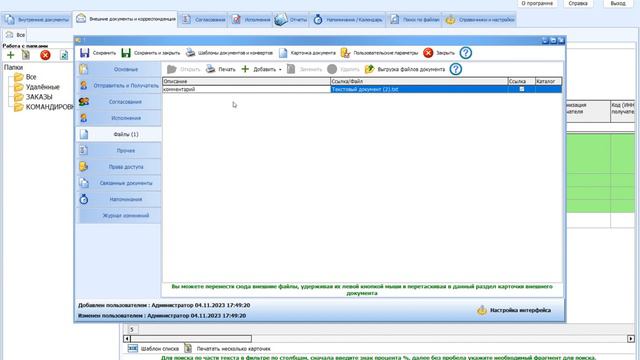Open sidebar Напоминания section
This screenshot has width=640, height=360.
pyautogui.click(x=118, y=199)
